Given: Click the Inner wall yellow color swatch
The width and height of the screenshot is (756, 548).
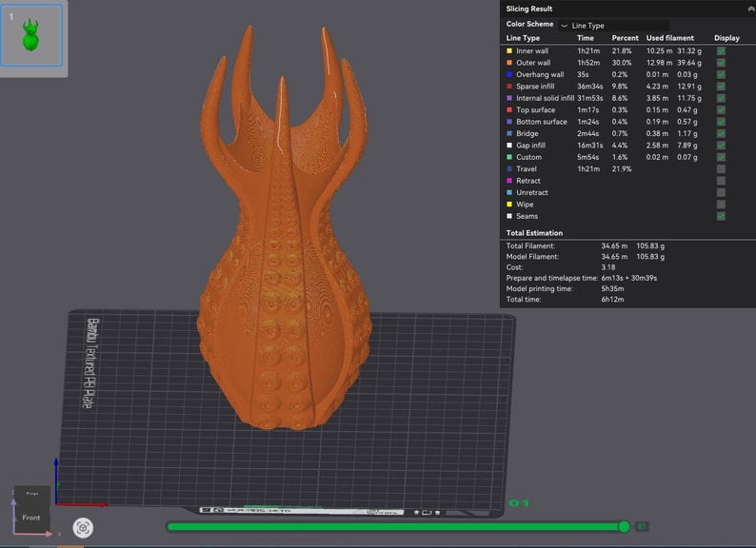Looking at the screenshot, I should point(509,50).
